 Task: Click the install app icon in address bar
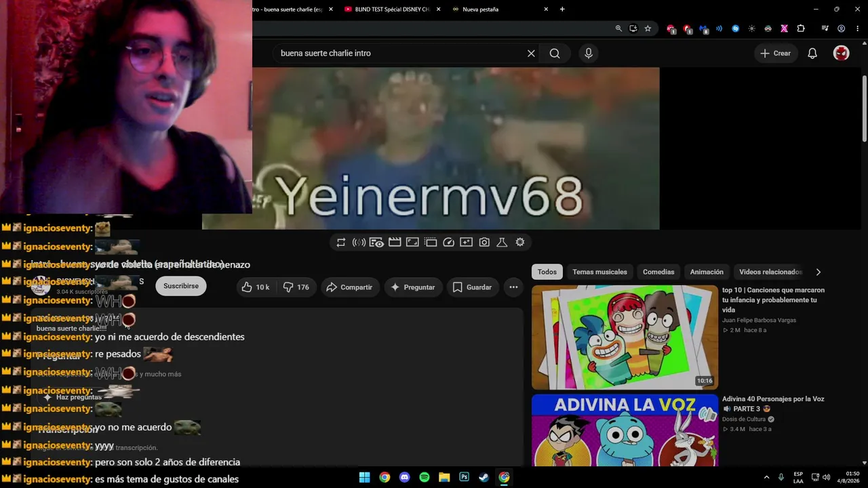pyautogui.click(x=633, y=28)
